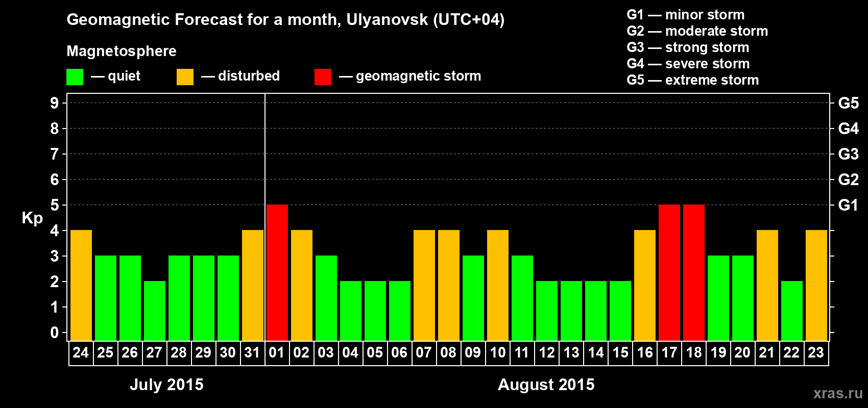Click the orange bar for August 23
Image resolution: width=868 pixels, height=408 pixels.
point(816,285)
